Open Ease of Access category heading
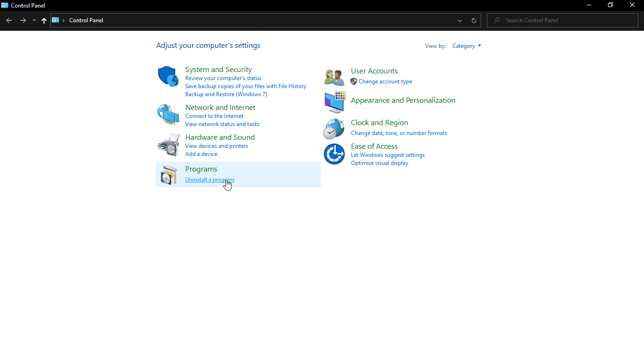This screenshot has width=644, height=345. pyautogui.click(x=374, y=146)
